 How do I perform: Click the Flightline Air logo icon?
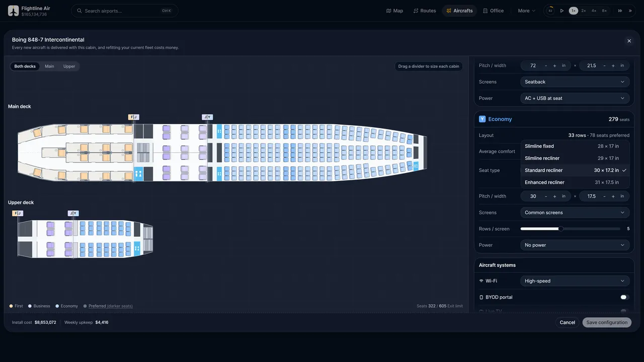[13, 11]
